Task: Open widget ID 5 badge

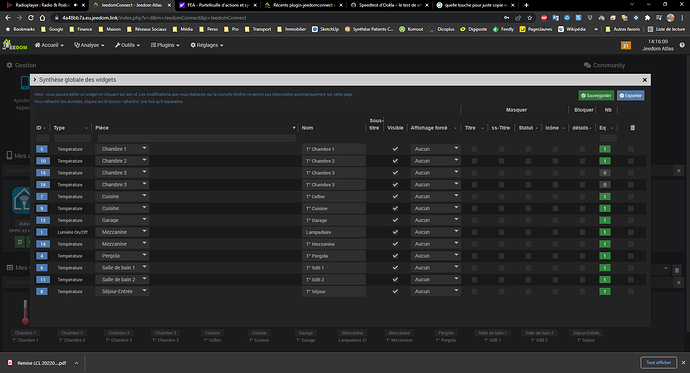Action: [42, 149]
